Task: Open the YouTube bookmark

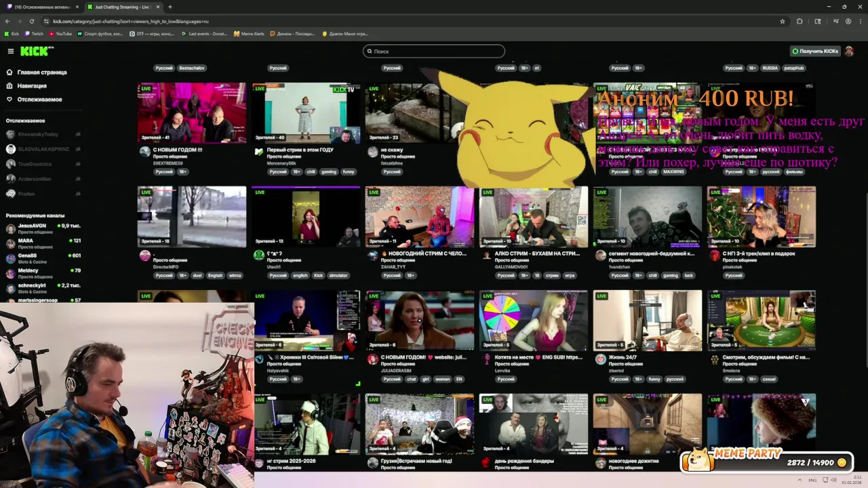Action: [x=60, y=34]
